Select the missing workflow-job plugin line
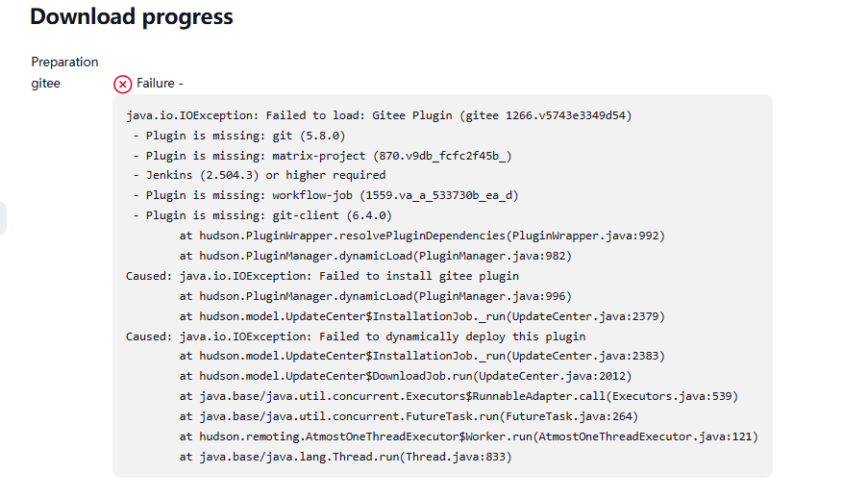Image resolution: width=868 pixels, height=498 pixels. click(326, 195)
